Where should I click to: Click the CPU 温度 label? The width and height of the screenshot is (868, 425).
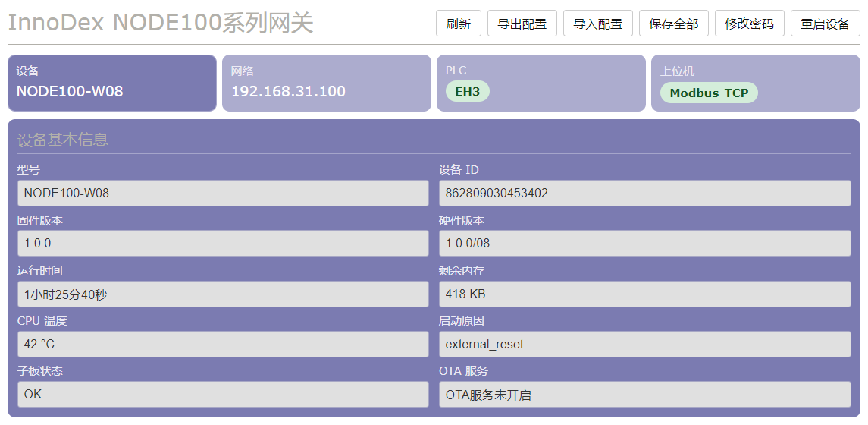click(x=42, y=321)
